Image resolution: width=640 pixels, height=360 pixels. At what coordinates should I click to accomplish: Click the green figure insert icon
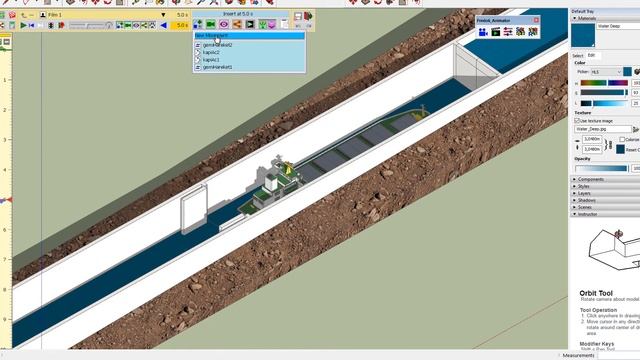[x=262, y=24]
